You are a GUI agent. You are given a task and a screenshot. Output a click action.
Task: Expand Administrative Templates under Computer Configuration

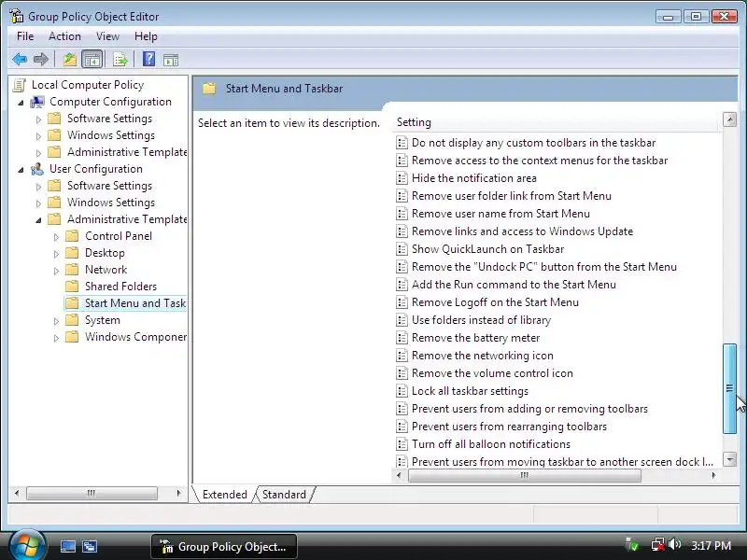pos(38,153)
